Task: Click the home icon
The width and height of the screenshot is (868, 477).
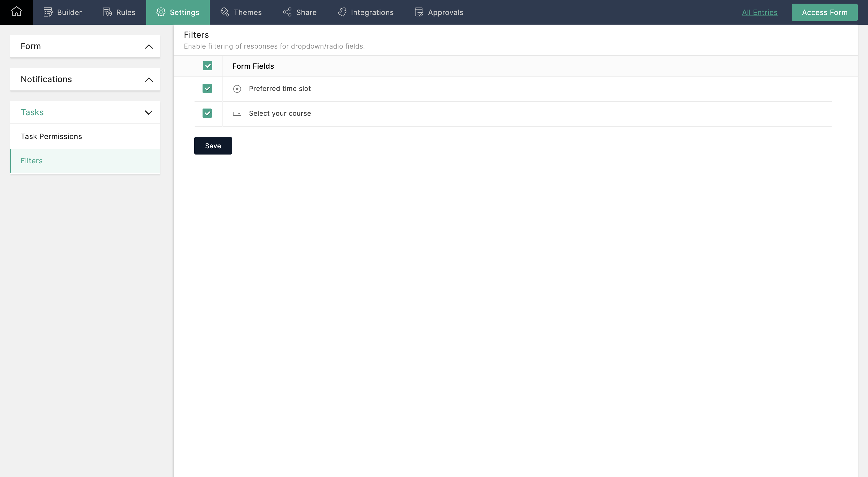Action: point(16,12)
